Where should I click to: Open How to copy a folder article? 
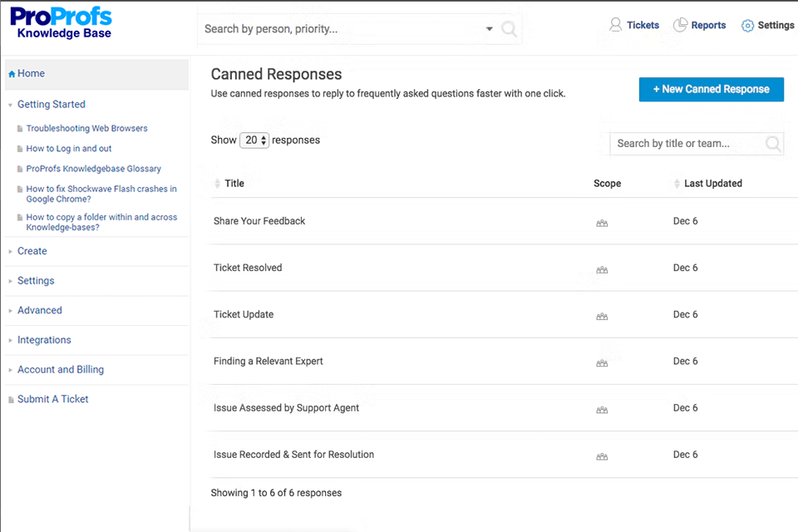pyautogui.click(x=101, y=222)
